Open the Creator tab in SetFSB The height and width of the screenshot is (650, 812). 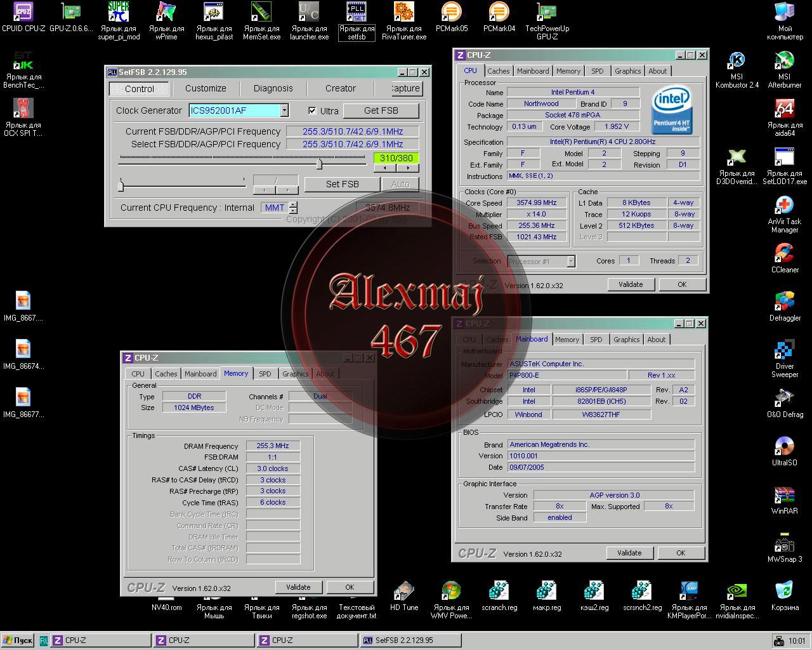coord(341,88)
